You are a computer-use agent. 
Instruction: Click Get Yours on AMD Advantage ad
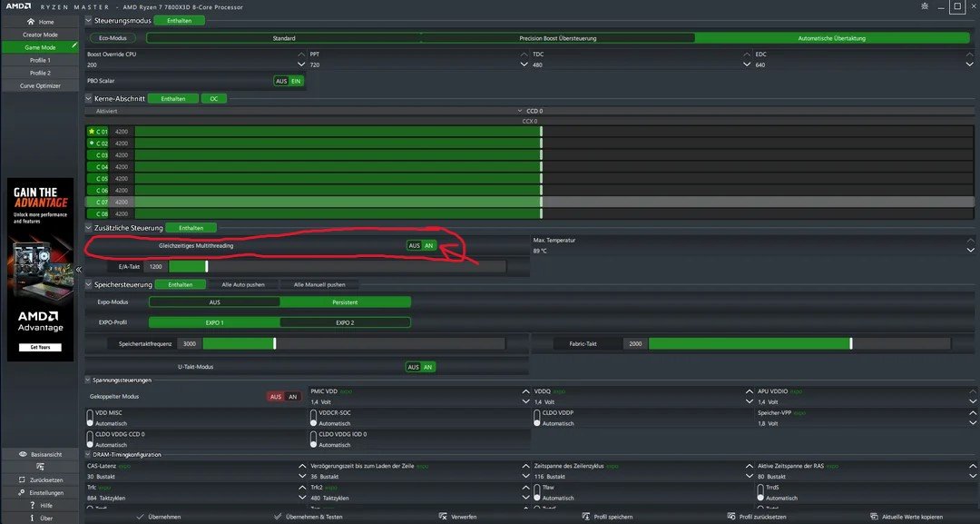pos(40,347)
